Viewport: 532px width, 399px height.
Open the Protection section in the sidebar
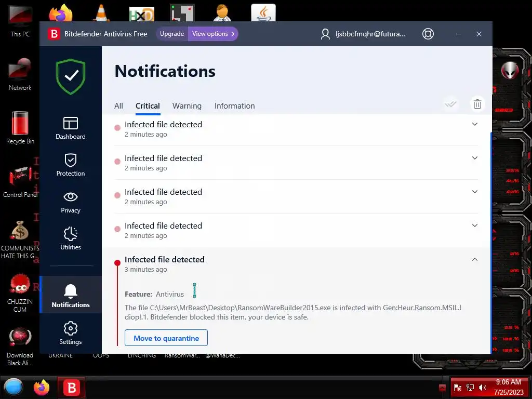pos(71,165)
